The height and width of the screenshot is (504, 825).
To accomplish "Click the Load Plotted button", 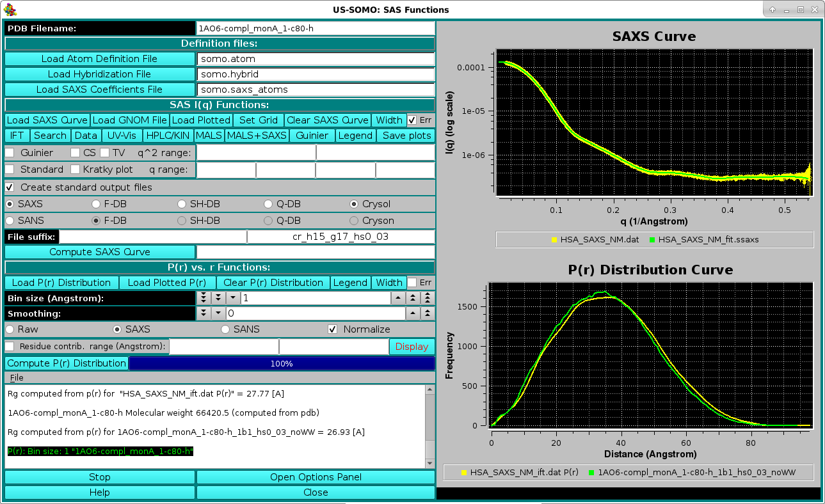I will point(201,120).
